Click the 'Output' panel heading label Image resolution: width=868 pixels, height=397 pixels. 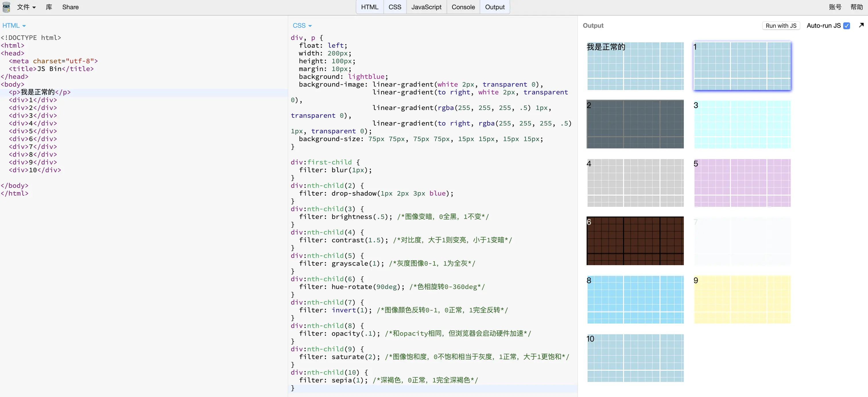(x=593, y=26)
